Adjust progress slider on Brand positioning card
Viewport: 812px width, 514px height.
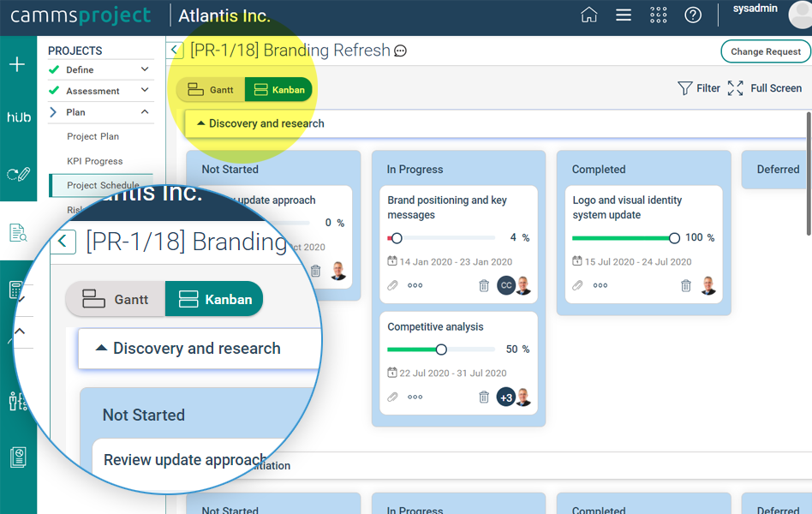pyautogui.click(x=397, y=238)
